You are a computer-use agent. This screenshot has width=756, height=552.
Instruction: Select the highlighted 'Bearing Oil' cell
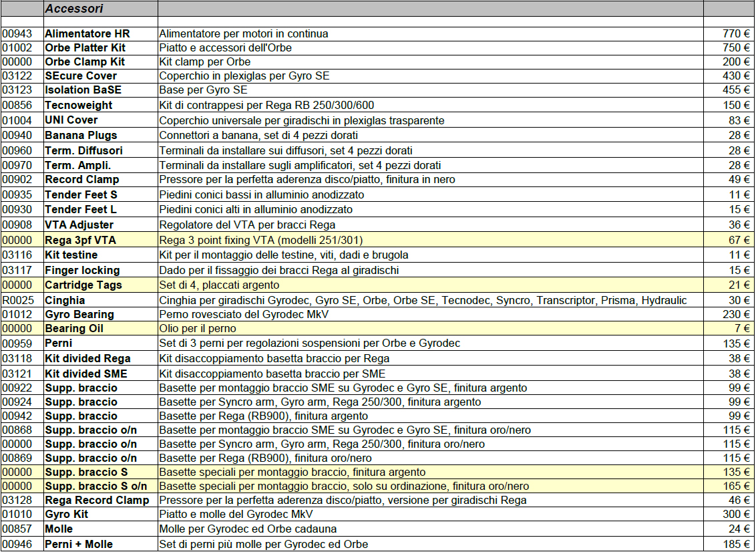[101, 329]
